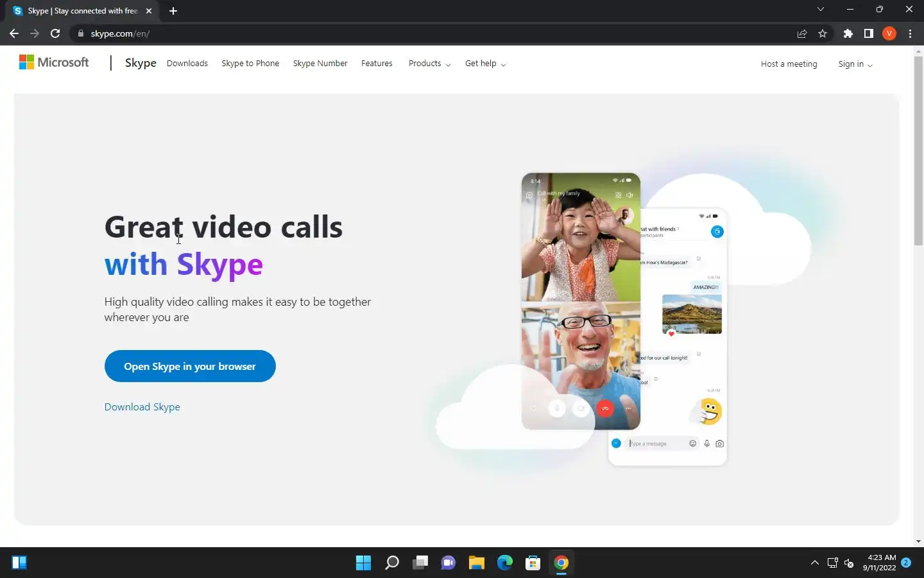924x578 pixels.
Task: Open the notification count badge
Action: click(x=906, y=563)
